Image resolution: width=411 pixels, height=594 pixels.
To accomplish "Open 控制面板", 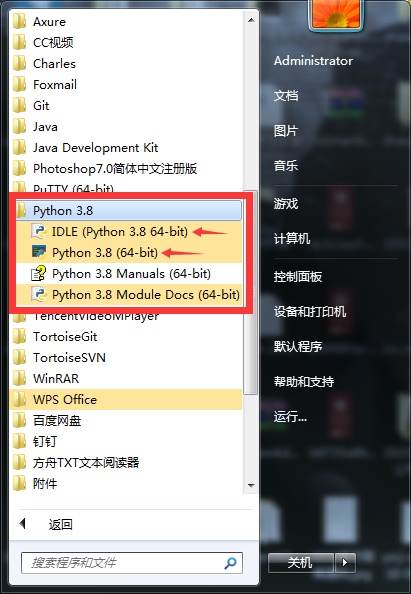I will coord(298,277).
